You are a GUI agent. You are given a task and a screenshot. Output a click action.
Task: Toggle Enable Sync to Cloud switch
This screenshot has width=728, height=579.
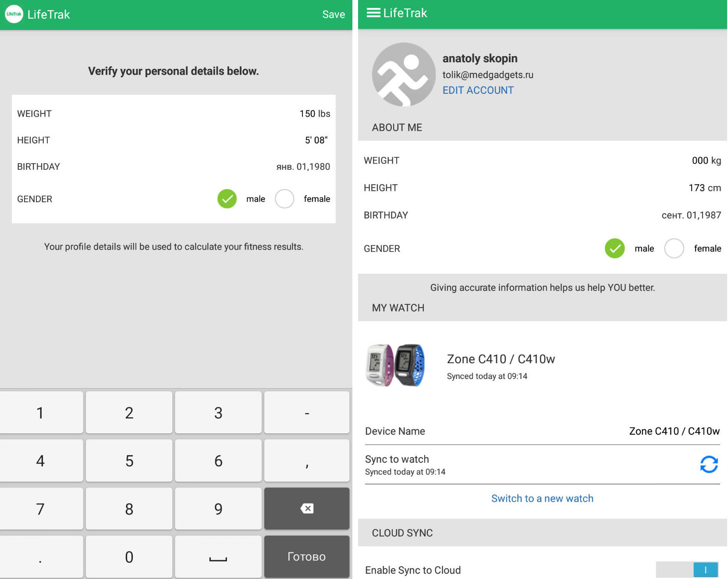tap(687, 570)
